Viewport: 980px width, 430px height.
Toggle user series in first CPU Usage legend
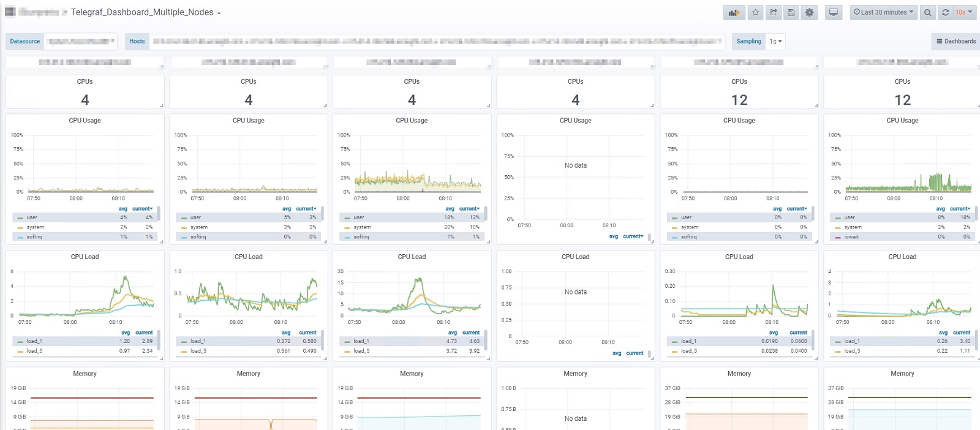pyautogui.click(x=32, y=217)
